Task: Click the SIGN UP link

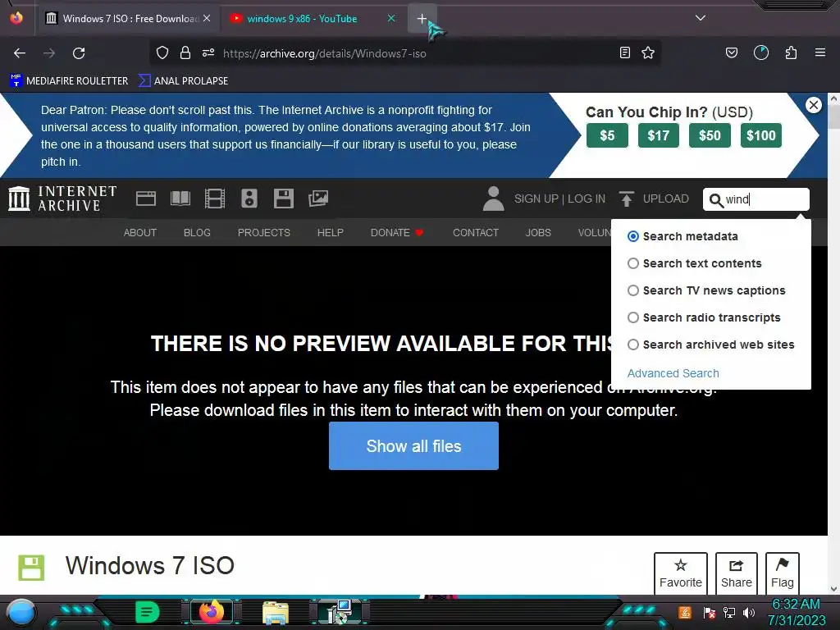Action: pos(536,199)
